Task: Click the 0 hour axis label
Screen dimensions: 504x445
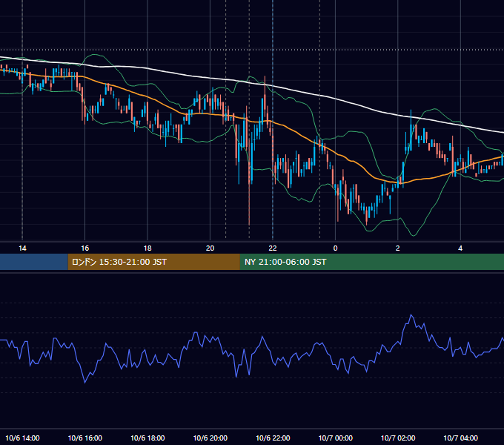Action: tap(335, 248)
